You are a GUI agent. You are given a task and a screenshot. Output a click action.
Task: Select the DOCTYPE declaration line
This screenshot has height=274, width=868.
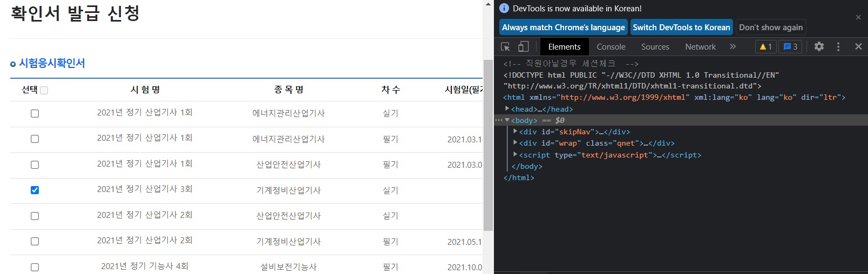coord(641,80)
